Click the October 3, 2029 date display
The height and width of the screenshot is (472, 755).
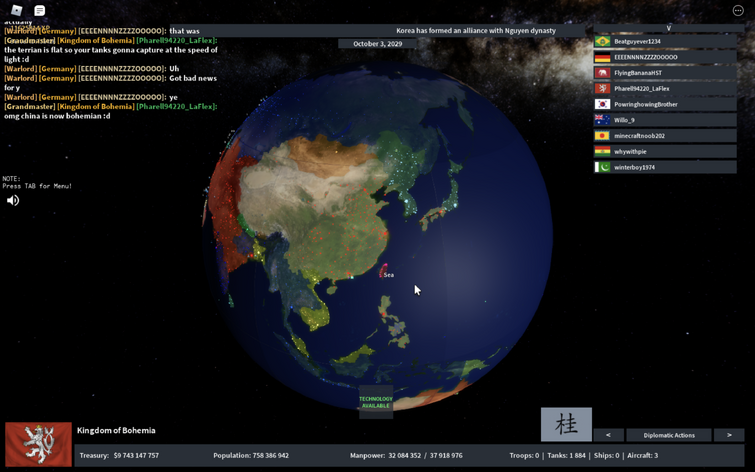[378, 44]
